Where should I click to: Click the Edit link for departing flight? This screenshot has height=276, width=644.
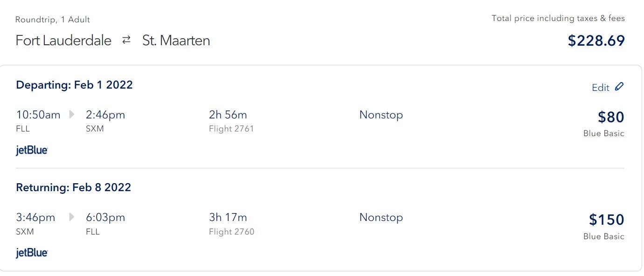click(x=601, y=88)
